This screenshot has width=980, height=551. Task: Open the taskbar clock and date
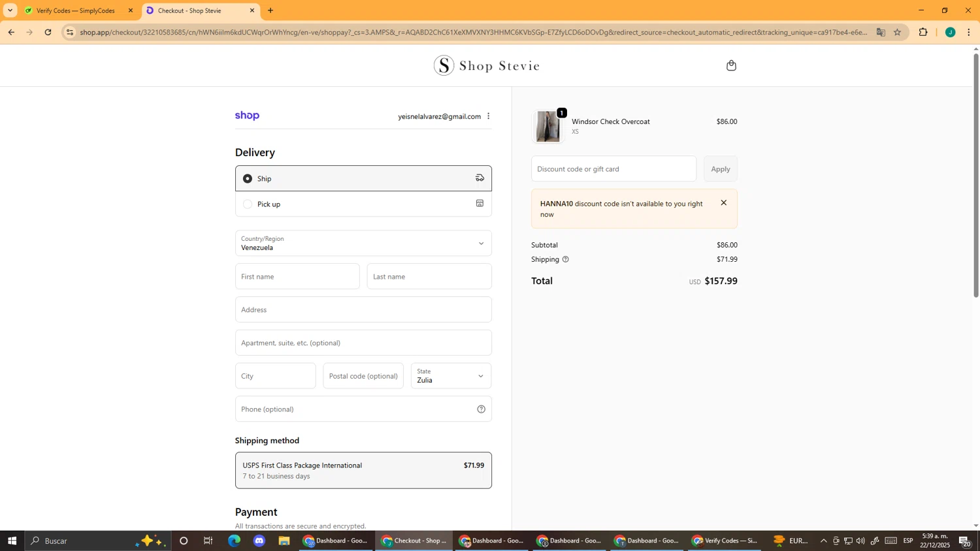936,541
